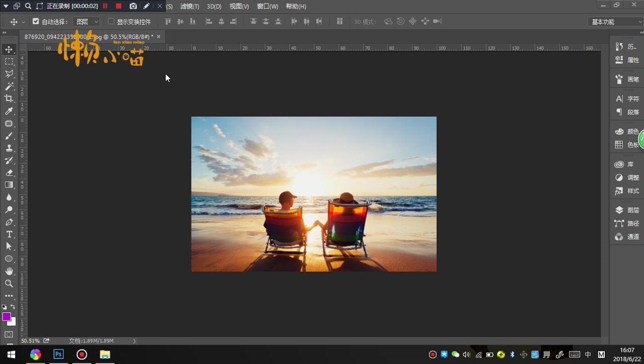This screenshot has height=364, width=644.
Task: Uncheck the 自动选择 checkbox
Action: pyautogui.click(x=36, y=22)
